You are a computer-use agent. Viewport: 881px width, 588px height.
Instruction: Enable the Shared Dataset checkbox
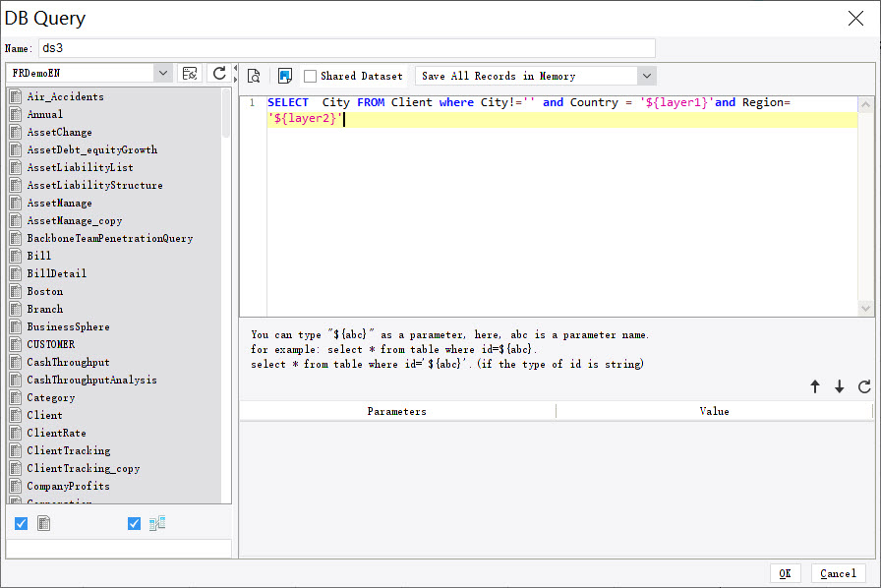tap(309, 76)
